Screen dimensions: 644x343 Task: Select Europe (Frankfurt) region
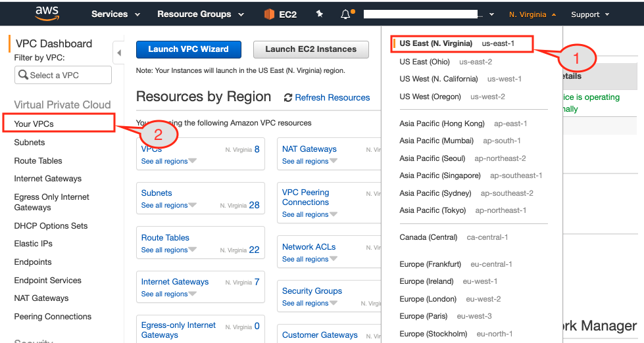pos(456,264)
